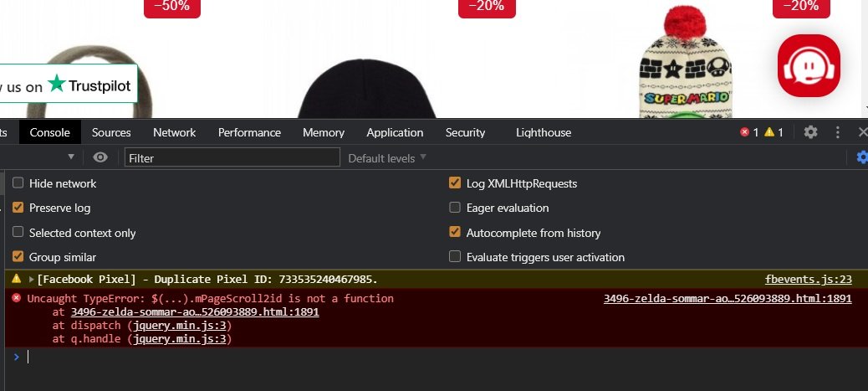Enable the Eager evaluation checkbox

(x=455, y=208)
